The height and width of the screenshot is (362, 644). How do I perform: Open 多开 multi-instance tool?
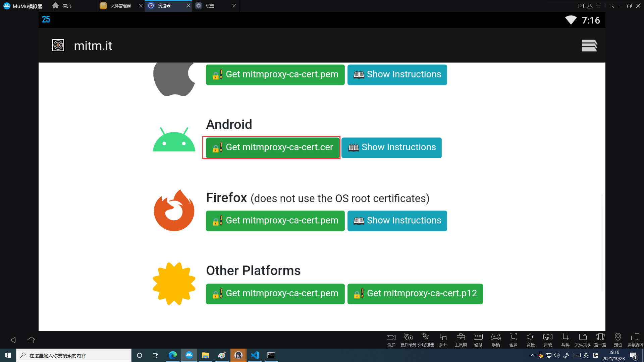pyautogui.click(x=443, y=340)
